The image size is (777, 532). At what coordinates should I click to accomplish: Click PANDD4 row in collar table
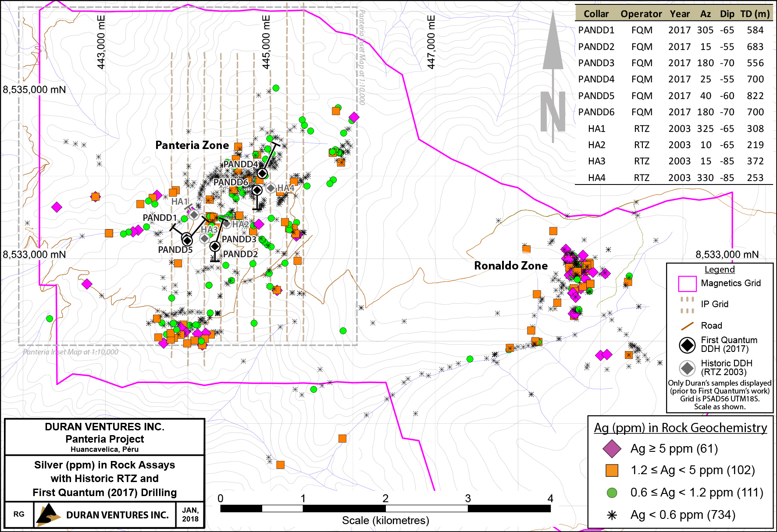coord(674,79)
